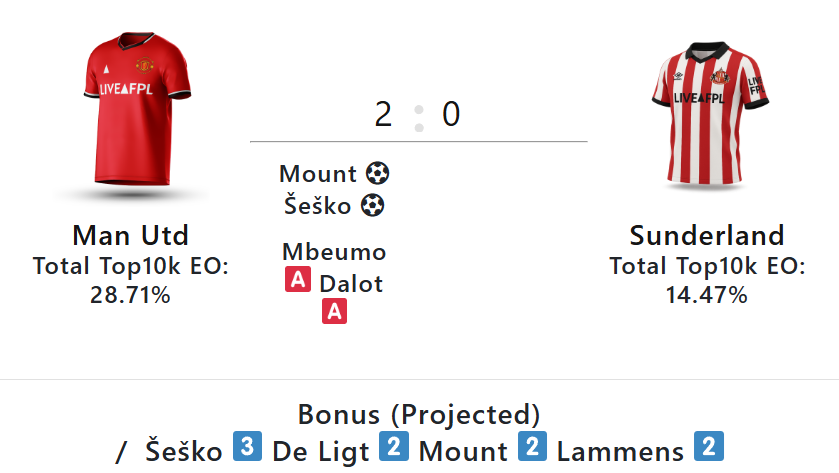Select the Man Utd team name
839x473 pixels.
[x=131, y=236]
